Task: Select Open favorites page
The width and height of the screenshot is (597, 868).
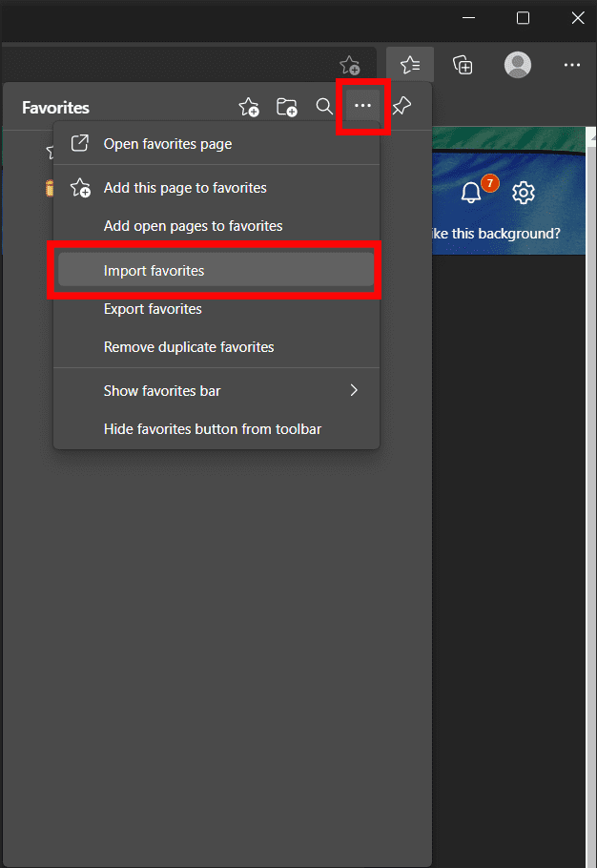Action: point(168,144)
